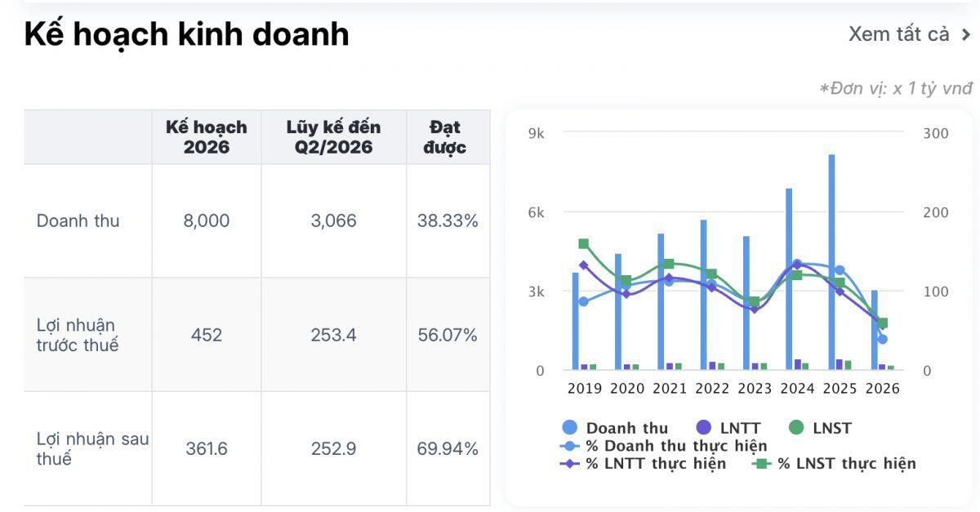This screenshot has width=980, height=512.
Task: Click the 'Kế hoạch kinh doanh' heading
Action: (x=187, y=34)
